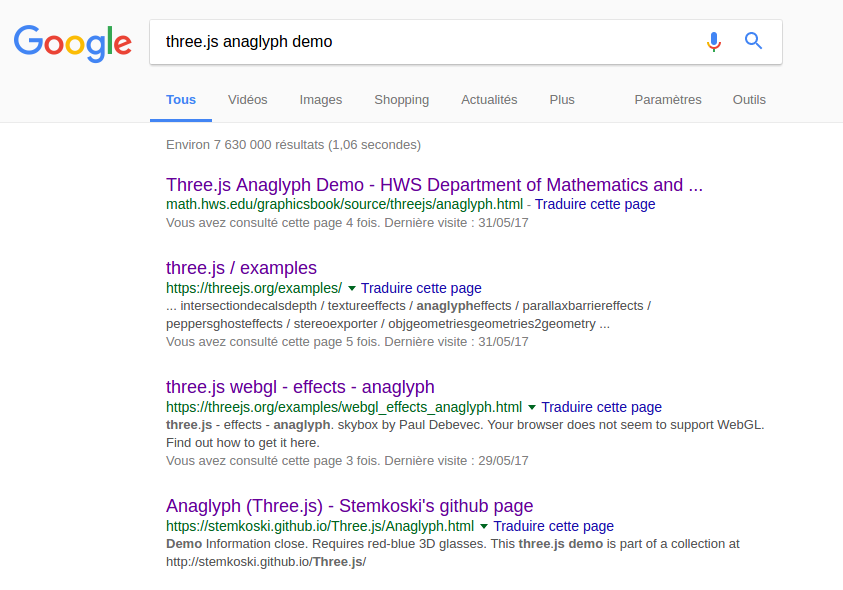
Task: Open the Images tab
Action: coord(320,100)
